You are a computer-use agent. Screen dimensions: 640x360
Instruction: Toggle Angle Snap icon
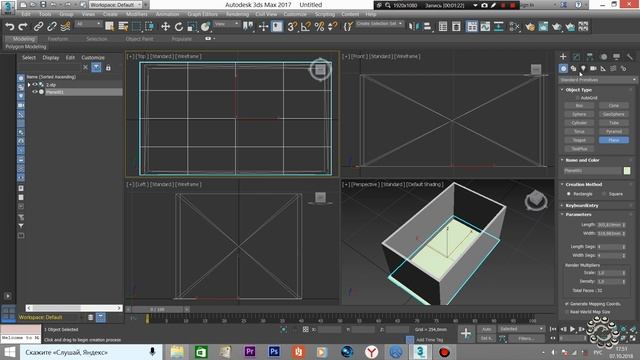(306, 27)
